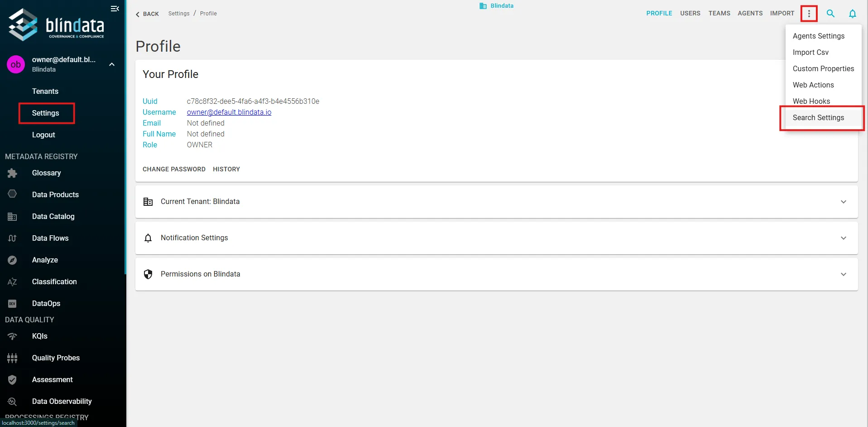This screenshot has height=427, width=868.
Task: Switch to the PROFILE tab
Action: click(x=659, y=13)
